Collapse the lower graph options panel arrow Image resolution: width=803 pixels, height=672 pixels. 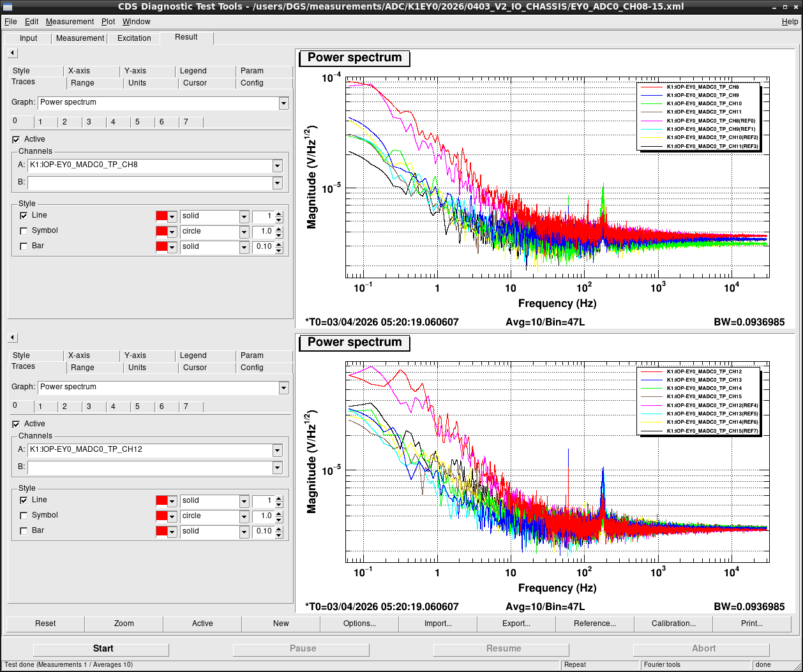(x=13, y=338)
